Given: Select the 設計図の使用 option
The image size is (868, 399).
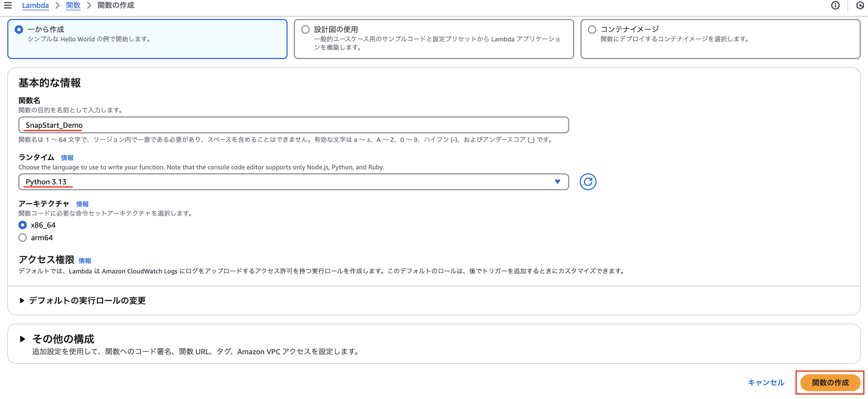Looking at the screenshot, I should [305, 30].
